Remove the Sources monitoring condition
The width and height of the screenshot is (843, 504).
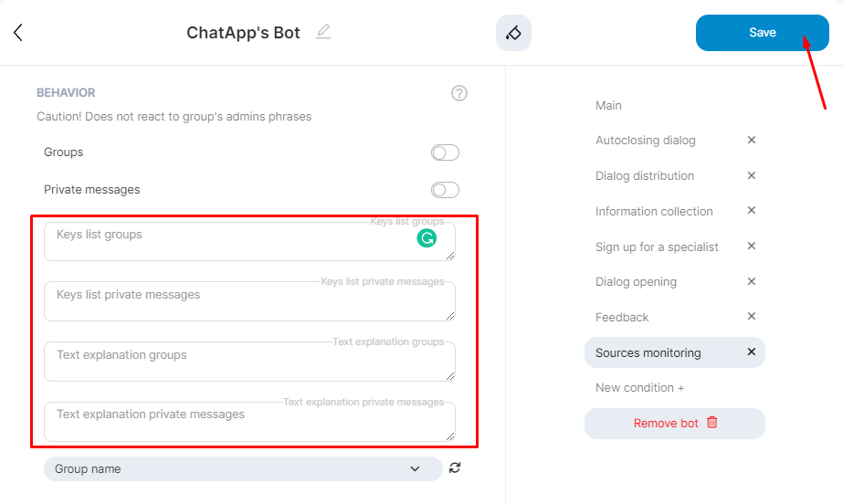pyautogui.click(x=752, y=352)
